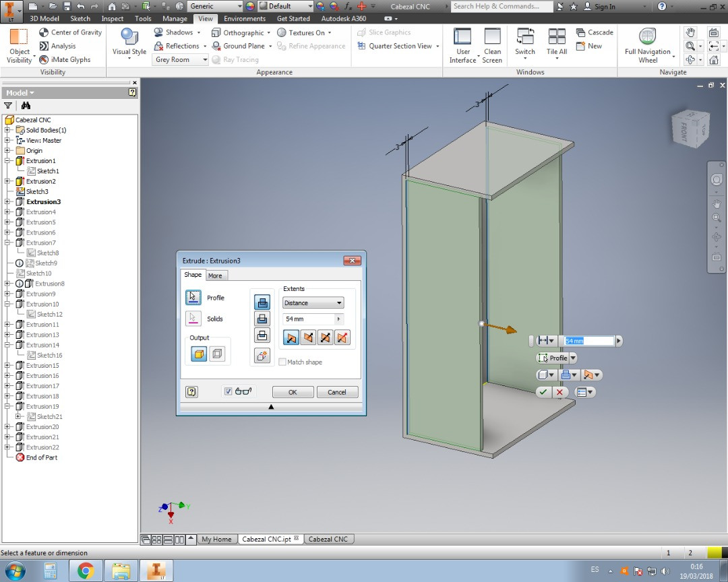Cascade the open windows
The width and height of the screenshot is (728, 582).
[x=595, y=32]
